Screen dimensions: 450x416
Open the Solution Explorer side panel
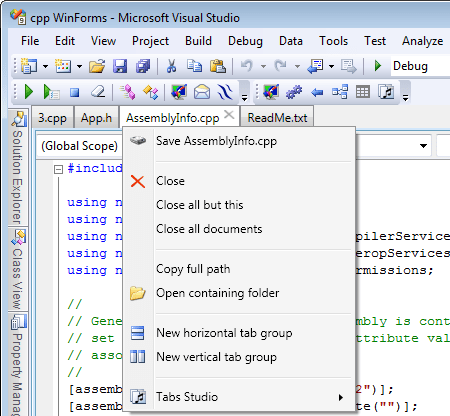pos(18,167)
